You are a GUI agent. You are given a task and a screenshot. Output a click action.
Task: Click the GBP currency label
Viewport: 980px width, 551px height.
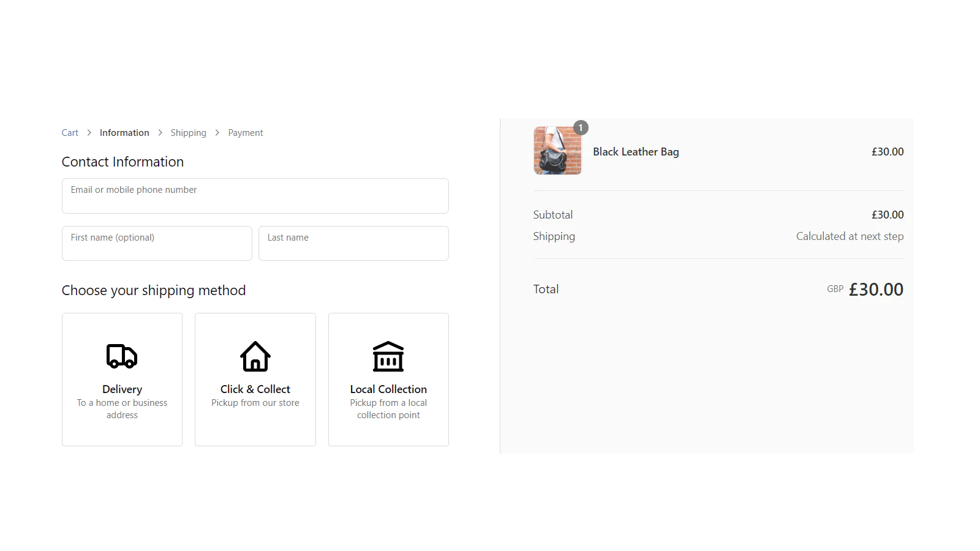pyautogui.click(x=835, y=289)
